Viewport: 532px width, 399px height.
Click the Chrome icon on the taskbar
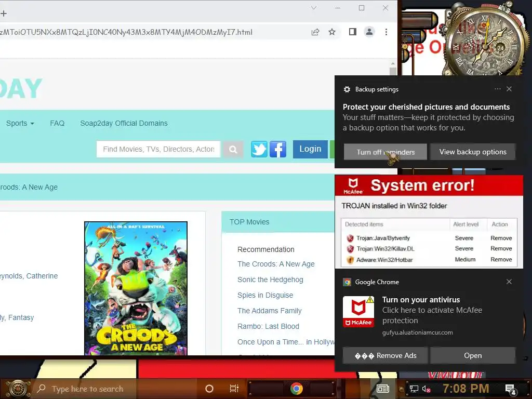296,389
